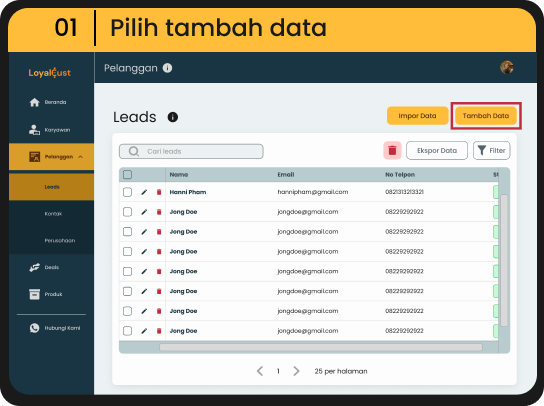Viewport: 544px width, 406px height.
Task: Click the Ekspor Data button
Action: click(437, 151)
